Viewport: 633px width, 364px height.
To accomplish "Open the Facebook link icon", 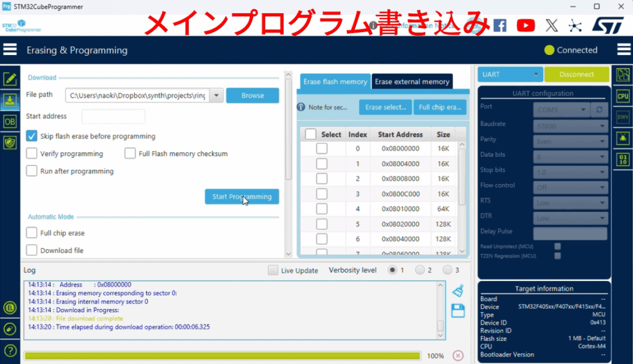I will 499,26.
